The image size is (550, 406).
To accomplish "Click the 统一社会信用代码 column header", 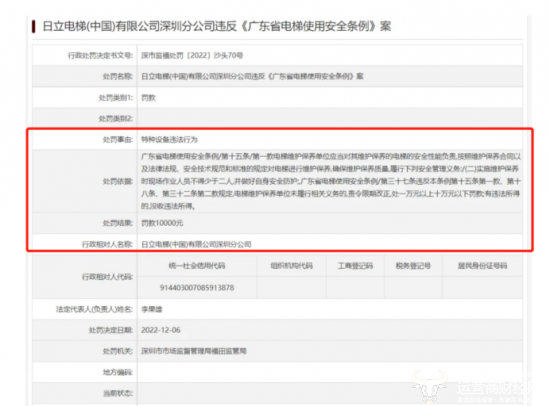I will click(x=197, y=266).
